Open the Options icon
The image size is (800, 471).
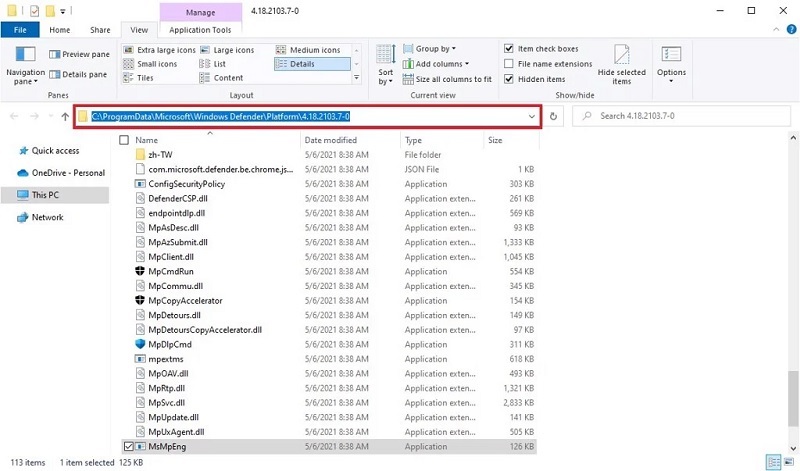(671, 62)
